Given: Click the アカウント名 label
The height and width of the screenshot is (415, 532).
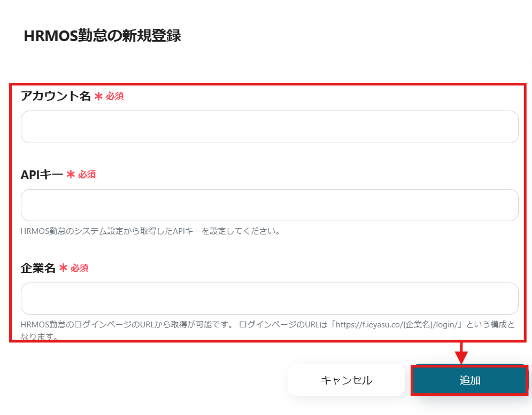Looking at the screenshot, I should point(56,96).
